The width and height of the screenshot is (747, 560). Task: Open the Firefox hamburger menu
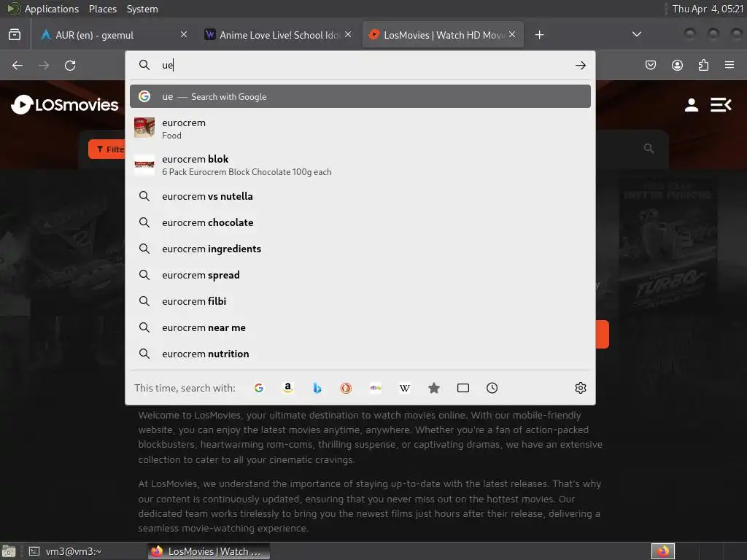(x=729, y=65)
